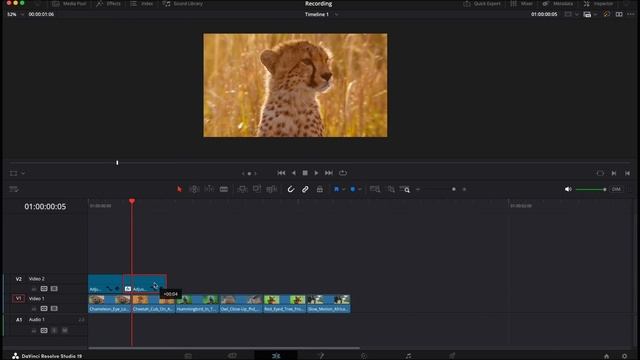Toggle the Linked Selection chain icon

pos(305,189)
